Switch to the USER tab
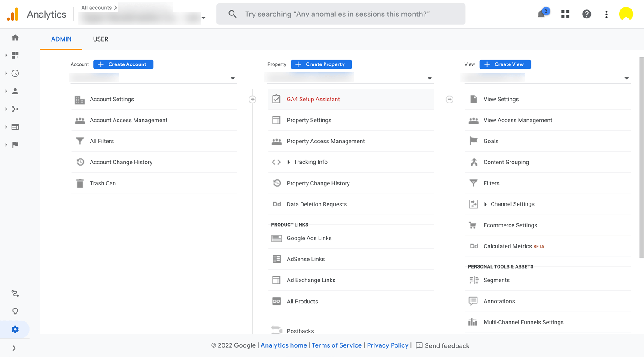Viewport: 644px width, 357px height. pos(100,39)
